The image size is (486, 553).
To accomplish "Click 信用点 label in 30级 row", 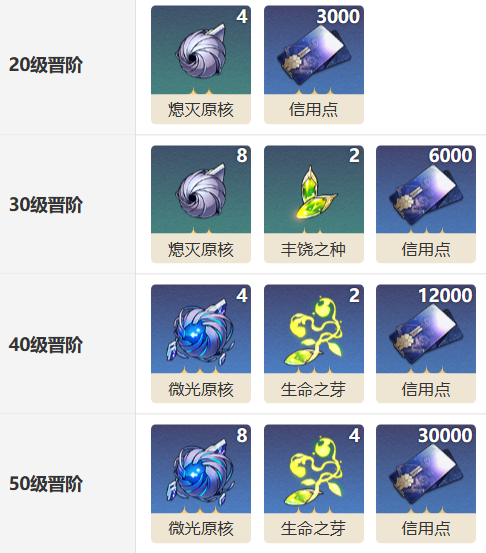I will [426, 249].
